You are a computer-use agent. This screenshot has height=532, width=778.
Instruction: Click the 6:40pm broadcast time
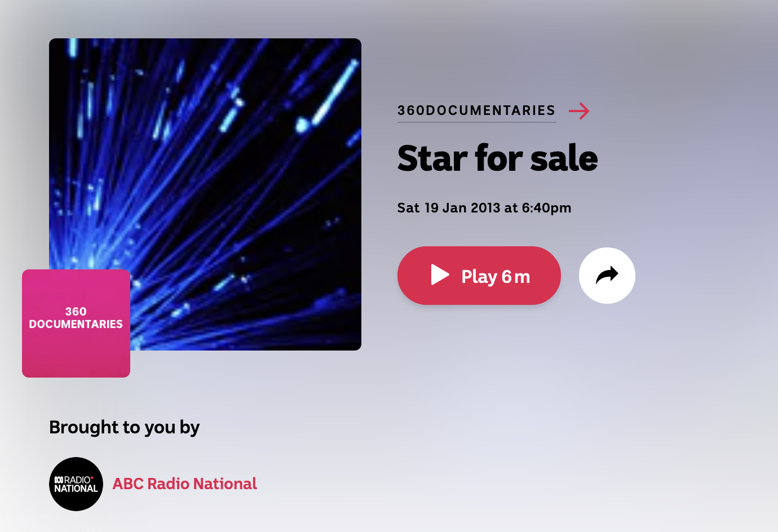coord(546,208)
